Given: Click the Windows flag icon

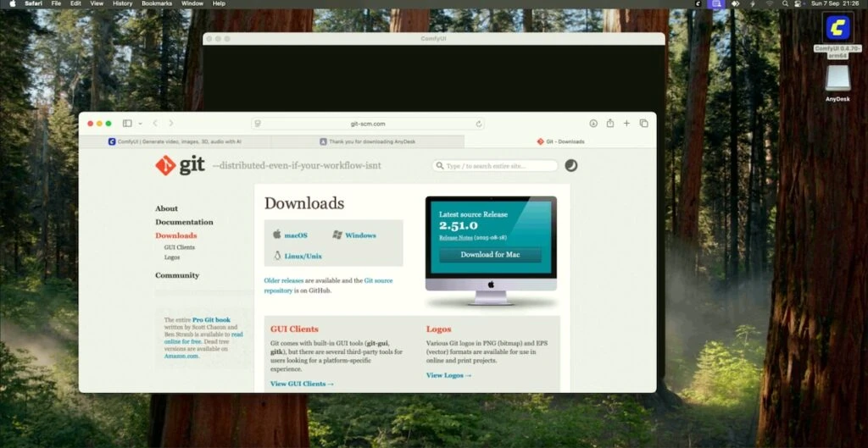Looking at the screenshot, I should pos(337,235).
